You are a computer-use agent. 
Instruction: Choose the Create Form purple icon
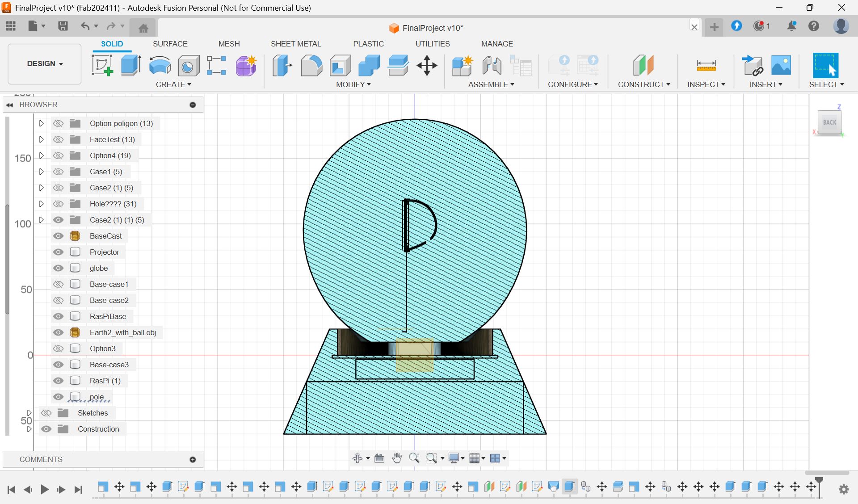(246, 65)
